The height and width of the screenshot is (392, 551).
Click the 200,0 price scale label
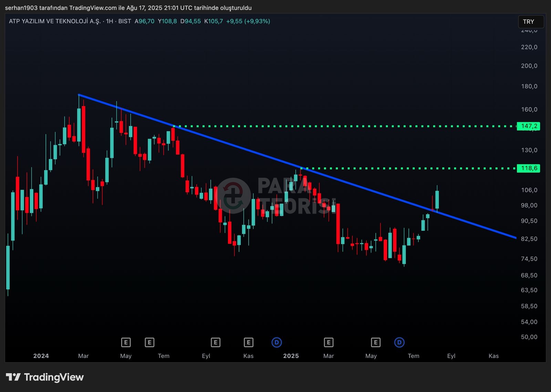click(529, 66)
